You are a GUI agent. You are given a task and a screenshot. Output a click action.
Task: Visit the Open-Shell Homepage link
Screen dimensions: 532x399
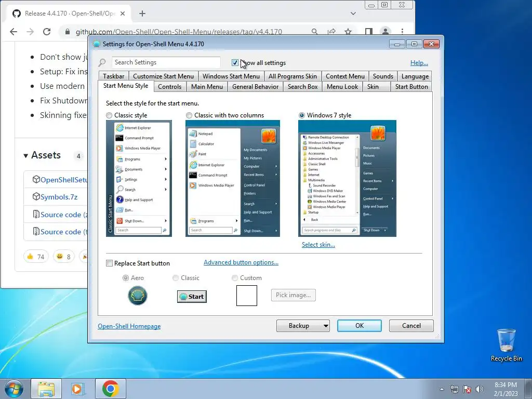pos(129,326)
